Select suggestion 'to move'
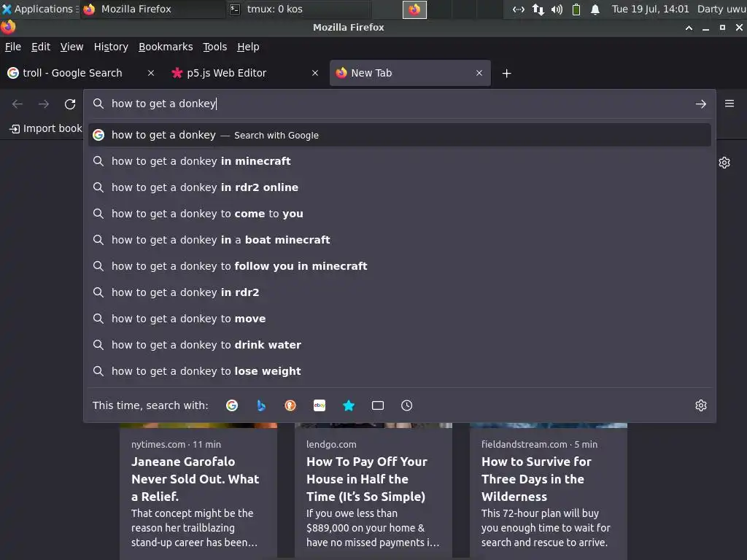Screen dimensions: 747x560 pyautogui.click(x=399, y=319)
